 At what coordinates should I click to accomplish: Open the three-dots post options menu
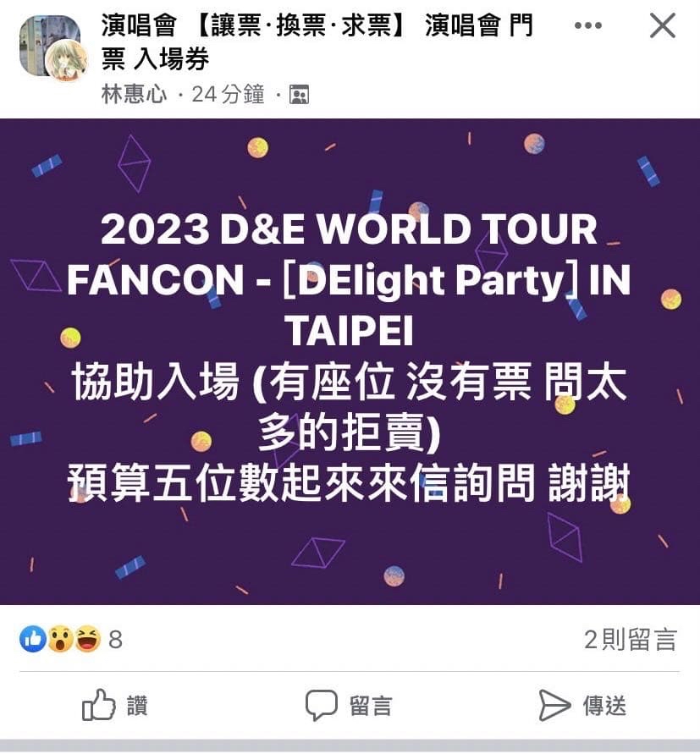click(x=588, y=25)
